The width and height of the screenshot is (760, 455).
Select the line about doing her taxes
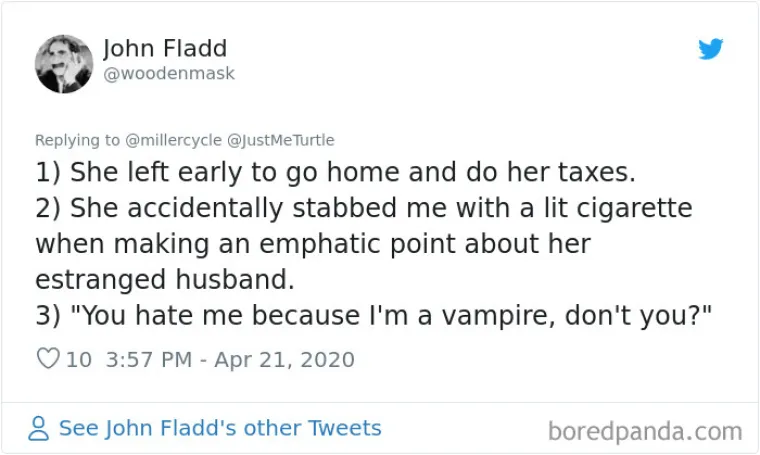point(335,172)
